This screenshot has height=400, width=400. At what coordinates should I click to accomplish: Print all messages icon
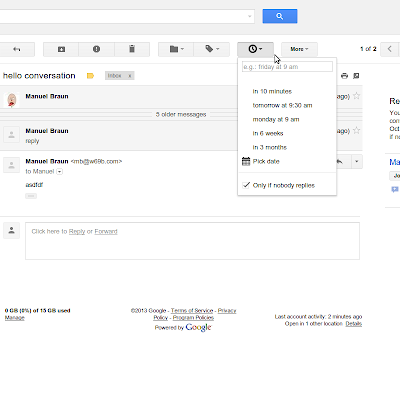tap(344, 76)
